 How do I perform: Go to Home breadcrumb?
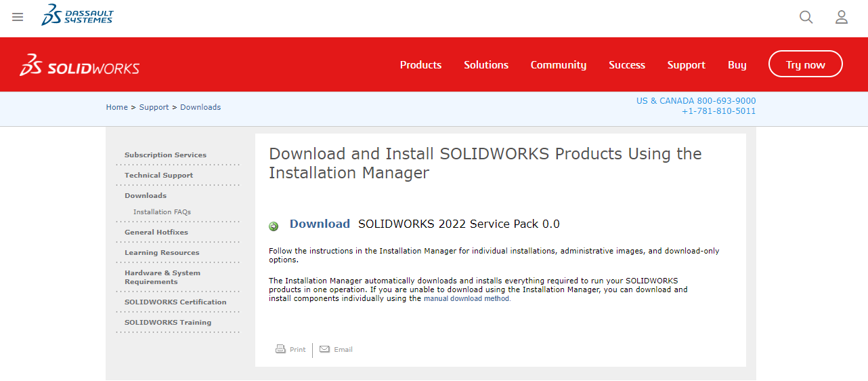pos(117,107)
